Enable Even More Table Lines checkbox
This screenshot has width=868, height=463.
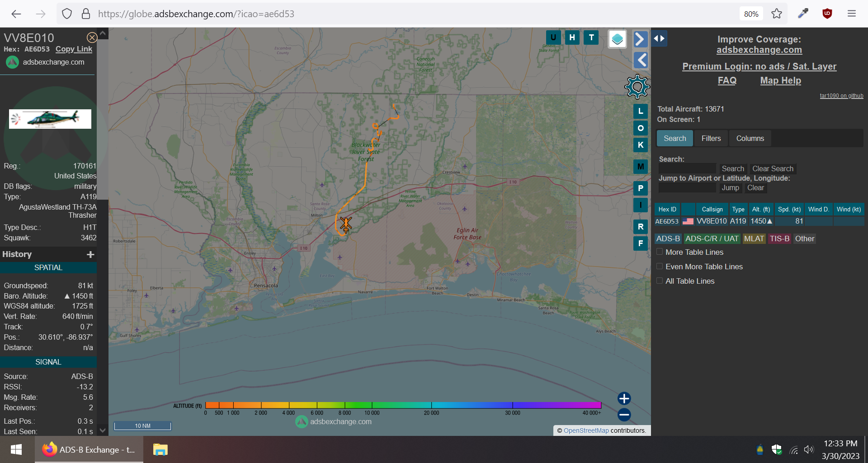point(660,267)
